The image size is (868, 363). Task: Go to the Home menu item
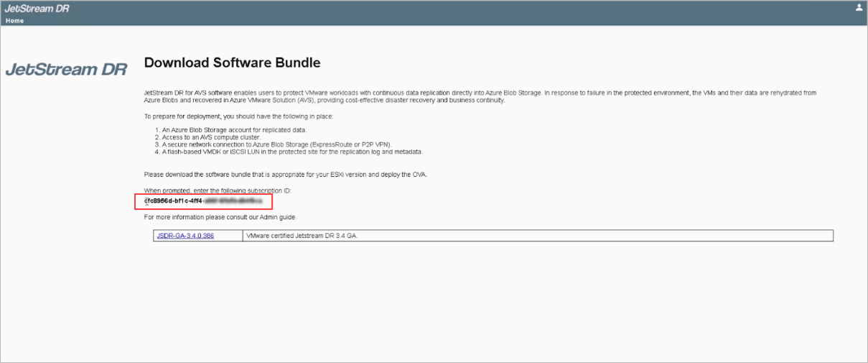[14, 21]
